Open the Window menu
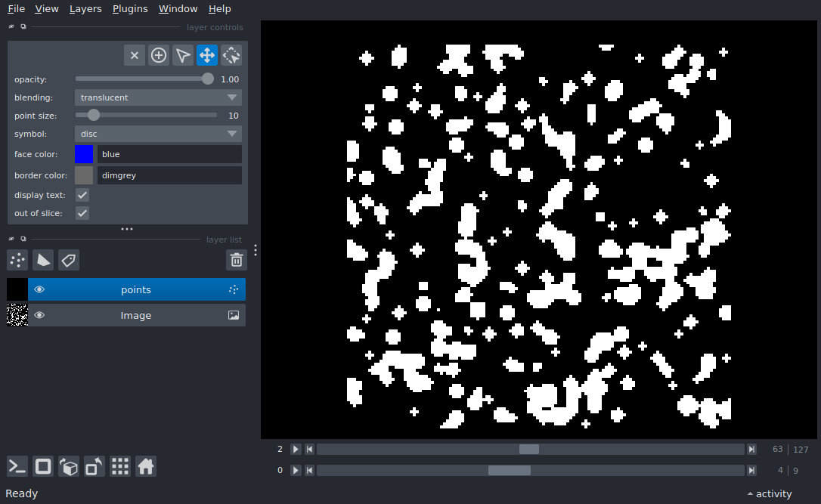The image size is (821, 504). (178, 9)
